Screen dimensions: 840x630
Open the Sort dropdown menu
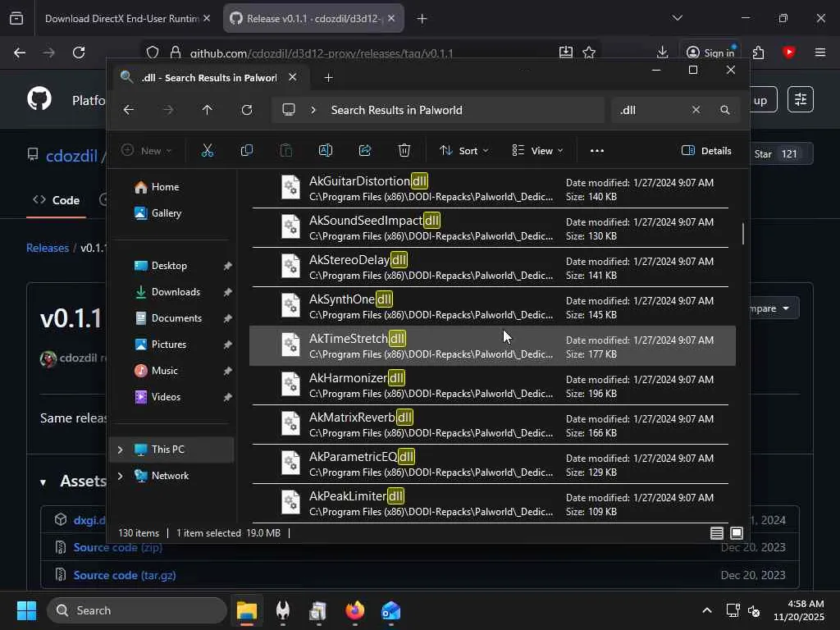[x=464, y=151]
